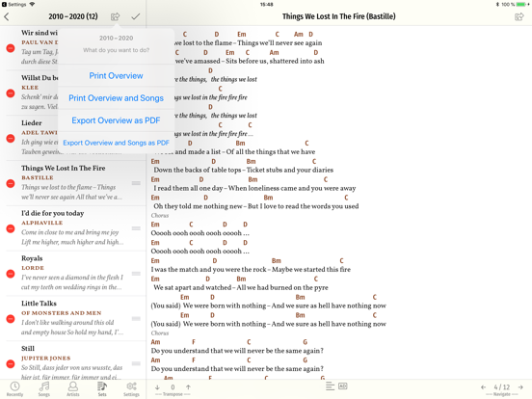Open share menu for the 2010–2020 set

pyautogui.click(x=116, y=16)
